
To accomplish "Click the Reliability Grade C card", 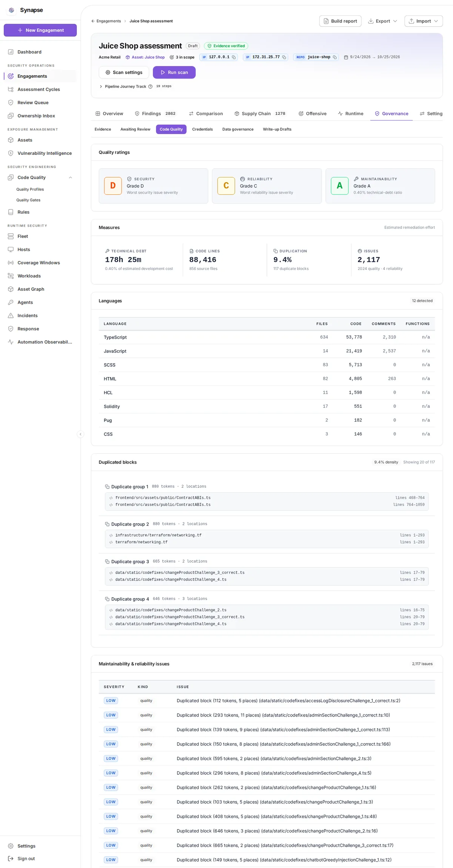I will [x=267, y=186].
